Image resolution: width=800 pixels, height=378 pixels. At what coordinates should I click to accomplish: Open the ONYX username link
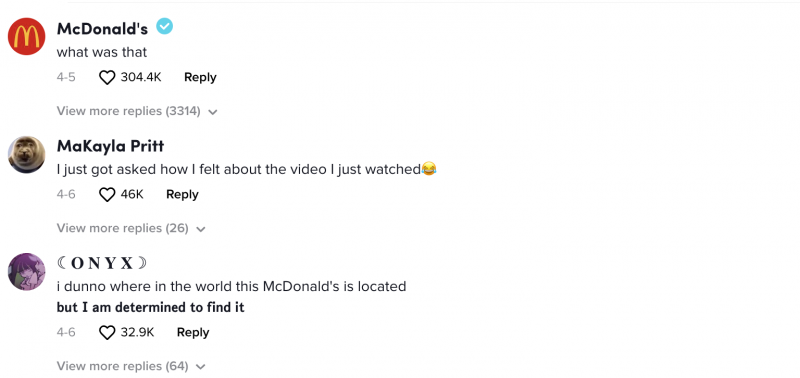pyautogui.click(x=102, y=263)
